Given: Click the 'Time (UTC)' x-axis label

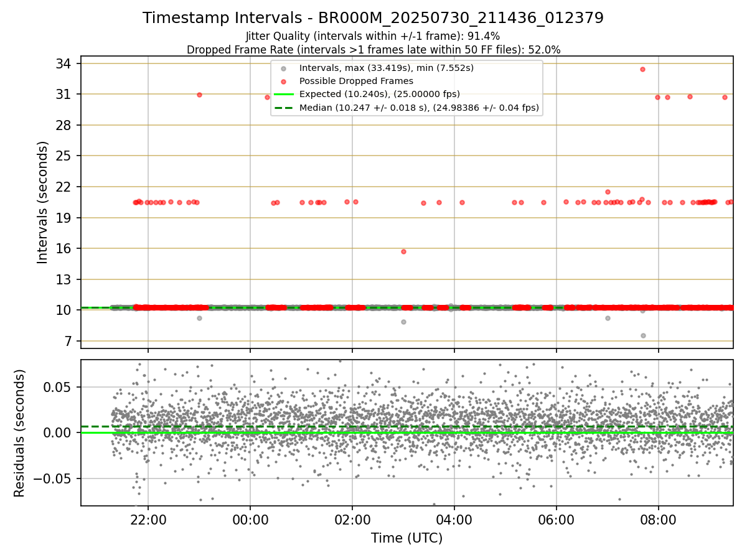Looking at the screenshot, I should click(x=406, y=538).
